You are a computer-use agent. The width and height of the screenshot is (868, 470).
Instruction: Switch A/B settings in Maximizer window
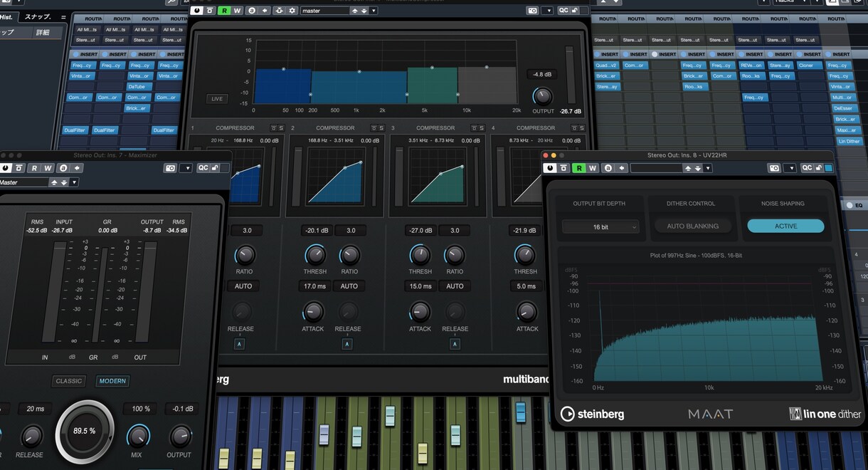pyautogui.click(x=63, y=168)
